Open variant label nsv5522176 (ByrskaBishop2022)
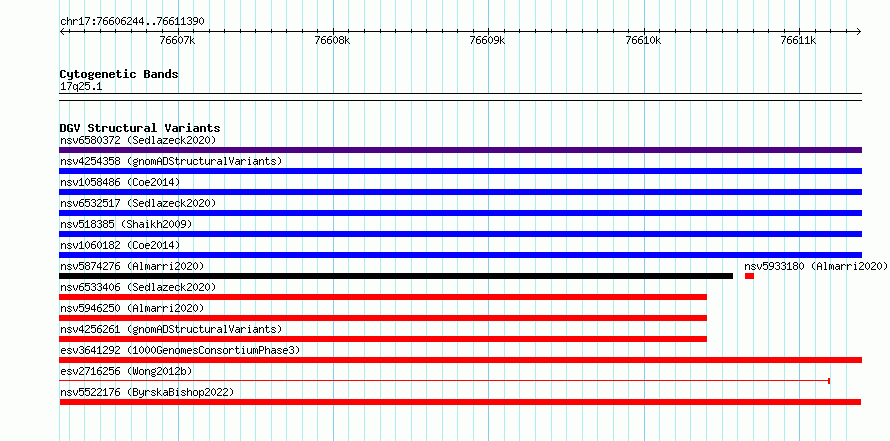The width and height of the screenshot is (890, 441). point(147,392)
